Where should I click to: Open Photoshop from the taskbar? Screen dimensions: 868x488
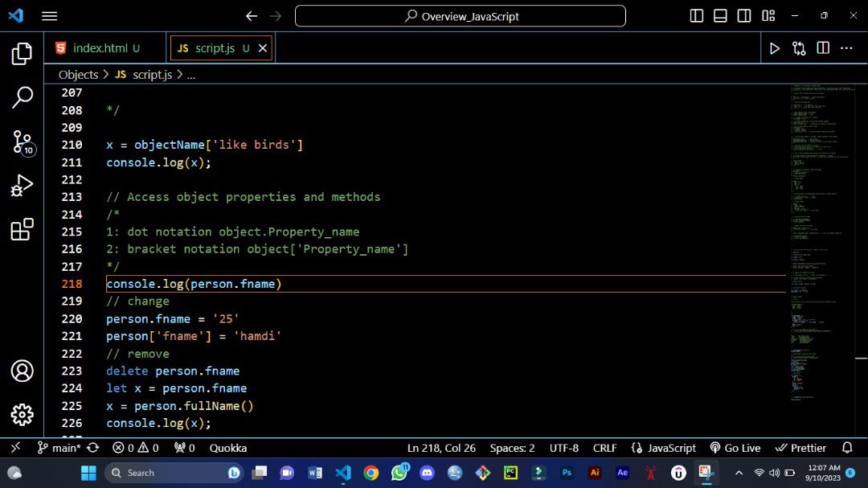point(567,473)
